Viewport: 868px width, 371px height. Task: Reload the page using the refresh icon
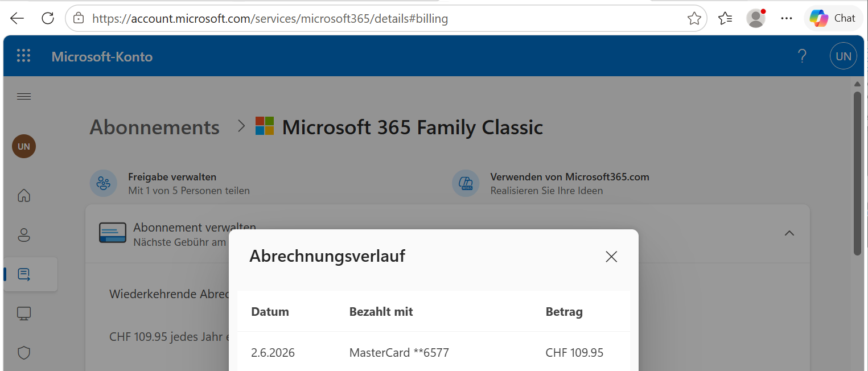tap(48, 18)
